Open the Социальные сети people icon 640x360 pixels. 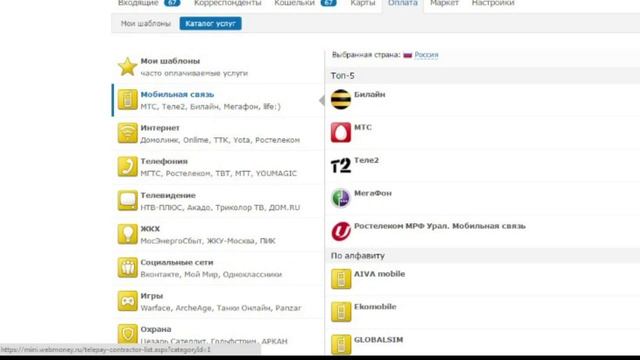127,267
